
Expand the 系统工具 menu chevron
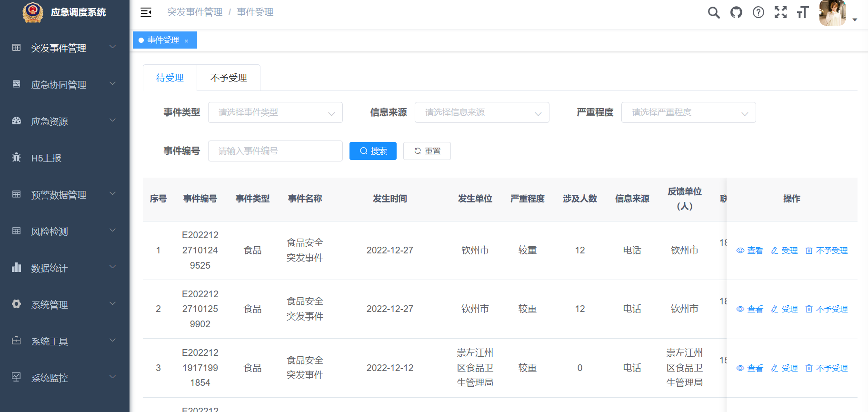click(113, 341)
